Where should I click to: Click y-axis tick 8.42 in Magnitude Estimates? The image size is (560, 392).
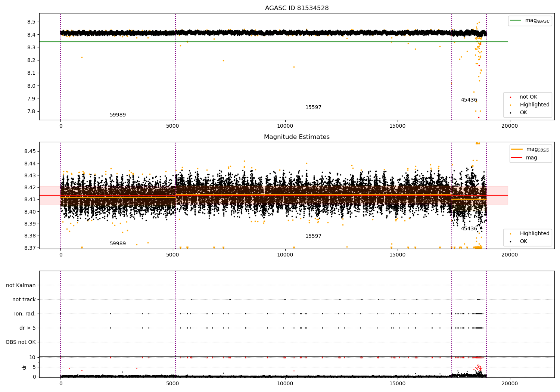(30, 188)
